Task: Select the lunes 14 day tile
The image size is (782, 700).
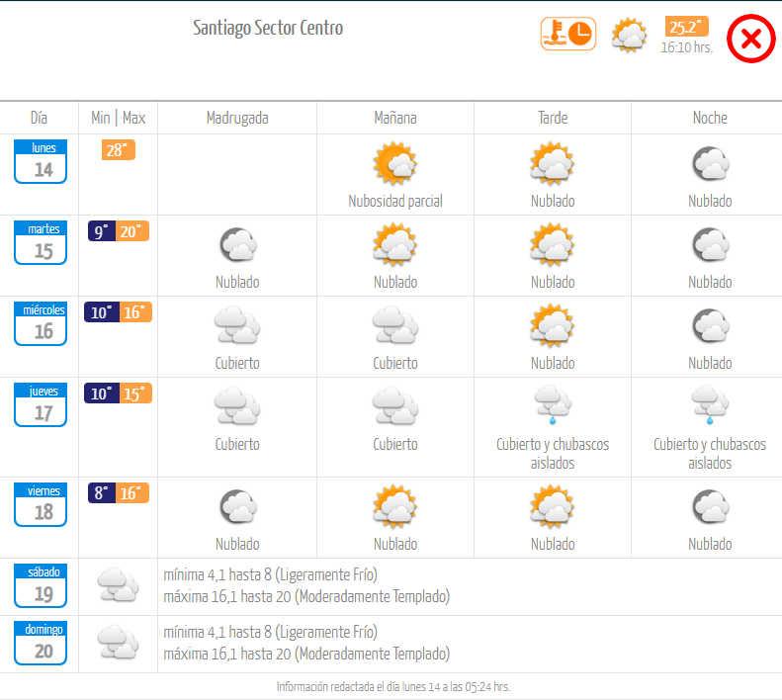Action: pyautogui.click(x=41, y=161)
